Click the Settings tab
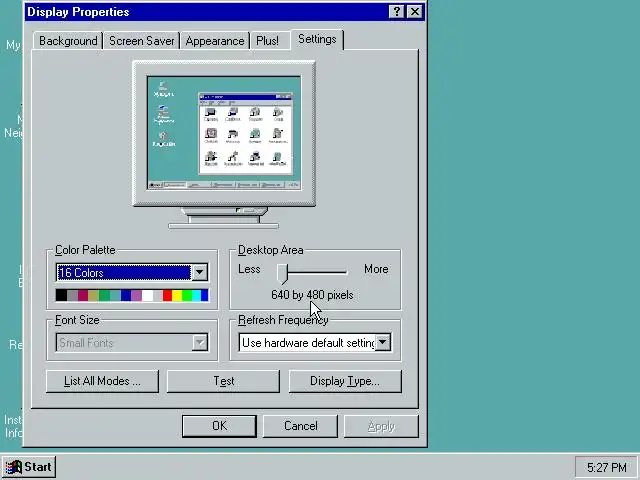This screenshot has width=640, height=480. [317, 40]
